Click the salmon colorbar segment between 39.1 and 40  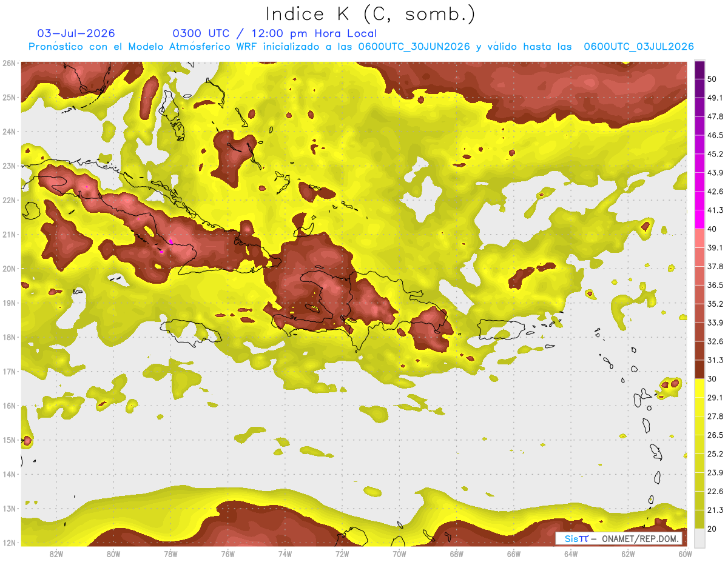(x=700, y=238)
